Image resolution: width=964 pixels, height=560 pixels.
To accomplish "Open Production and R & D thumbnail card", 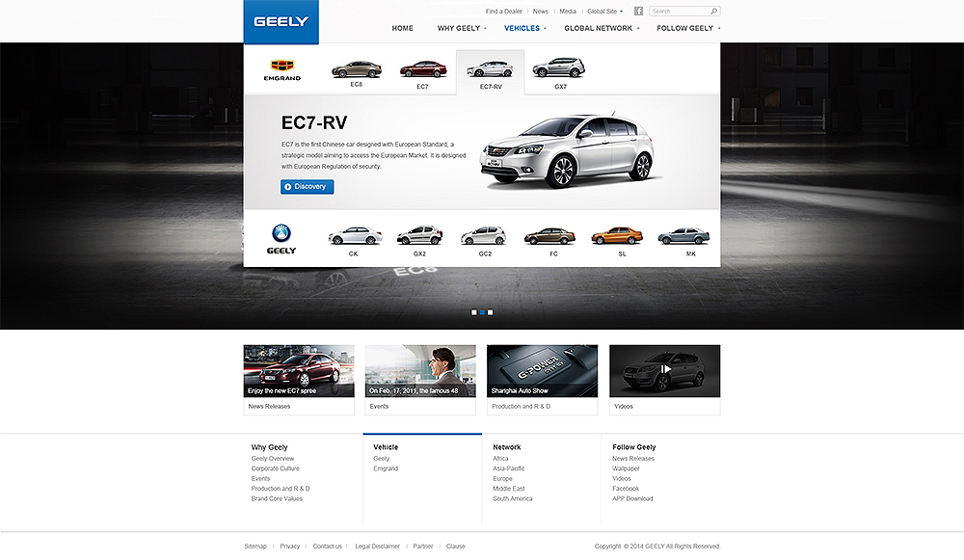I will [542, 379].
